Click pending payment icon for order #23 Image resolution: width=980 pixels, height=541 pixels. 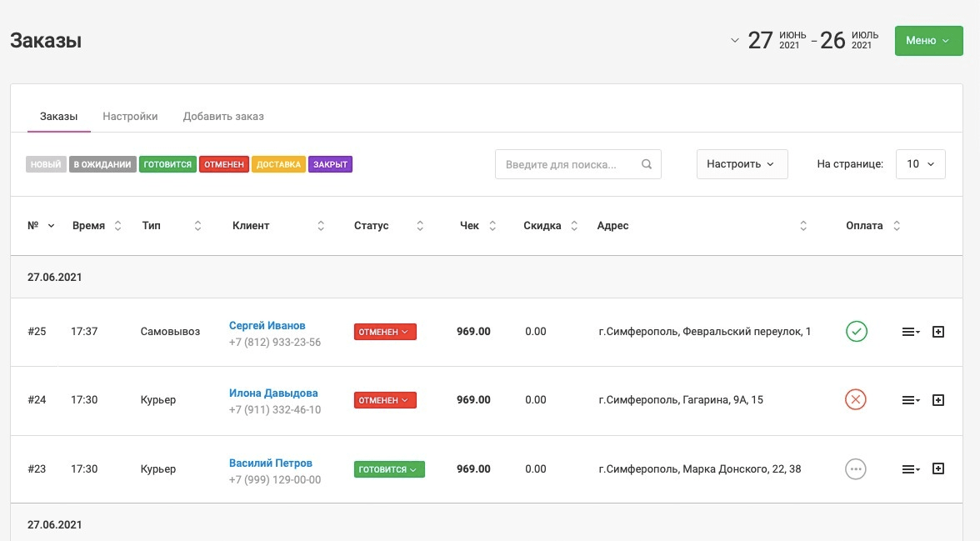(x=855, y=469)
